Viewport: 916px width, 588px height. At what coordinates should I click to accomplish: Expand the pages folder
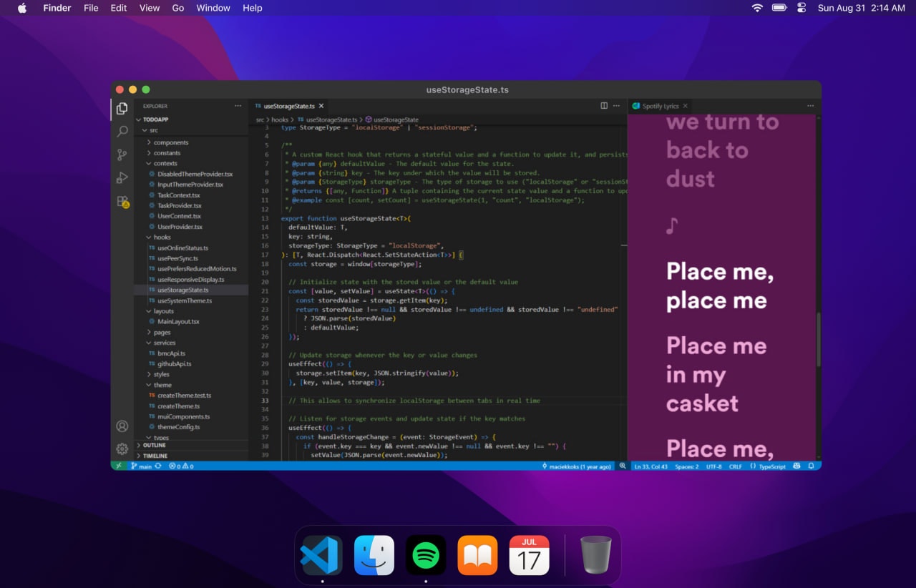coord(191,332)
